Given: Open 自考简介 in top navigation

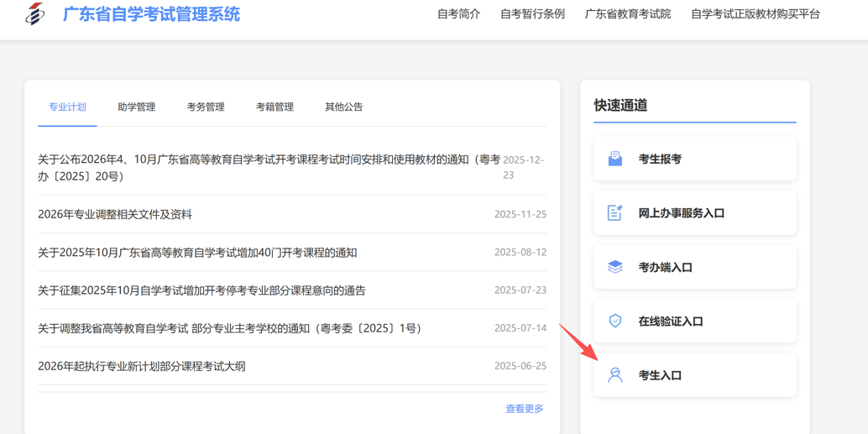Looking at the screenshot, I should (458, 14).
